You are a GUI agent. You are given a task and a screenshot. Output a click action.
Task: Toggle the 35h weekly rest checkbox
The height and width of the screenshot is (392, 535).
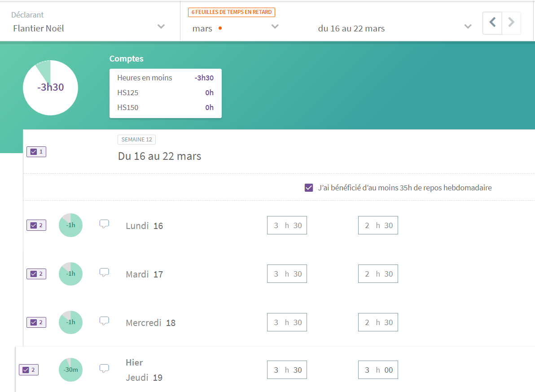309,188
